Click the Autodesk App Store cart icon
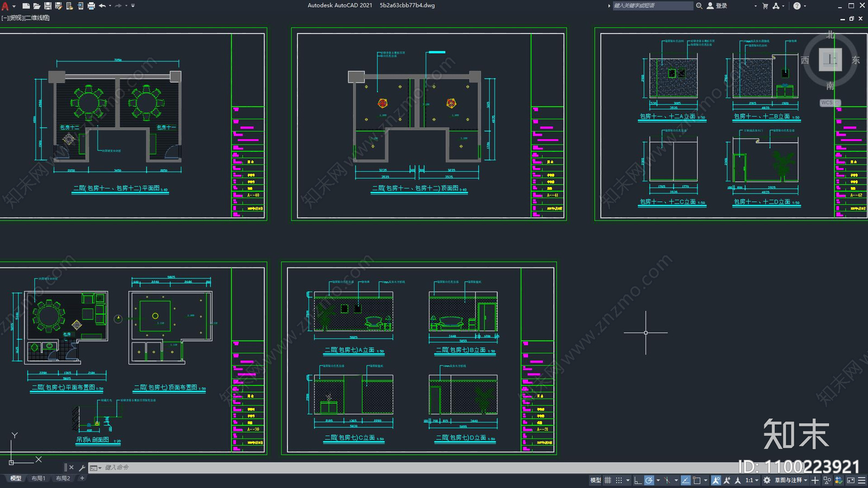 (765, 6)
